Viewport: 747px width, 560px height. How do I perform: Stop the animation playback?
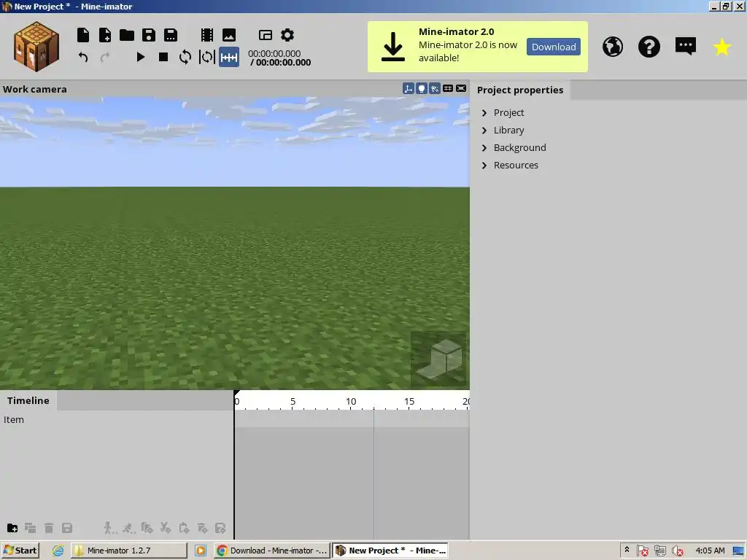click(163, 57)
